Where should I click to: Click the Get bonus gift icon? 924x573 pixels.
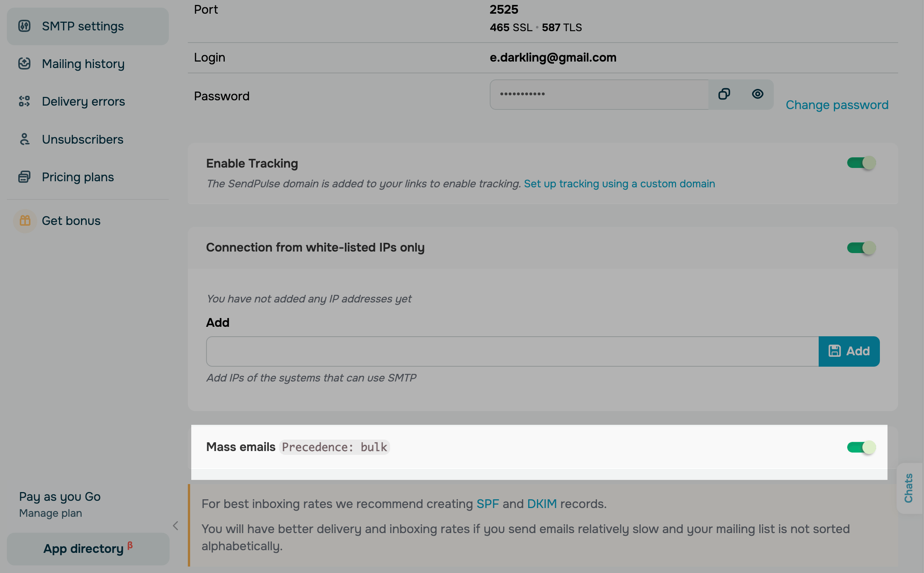coord(25,221)
